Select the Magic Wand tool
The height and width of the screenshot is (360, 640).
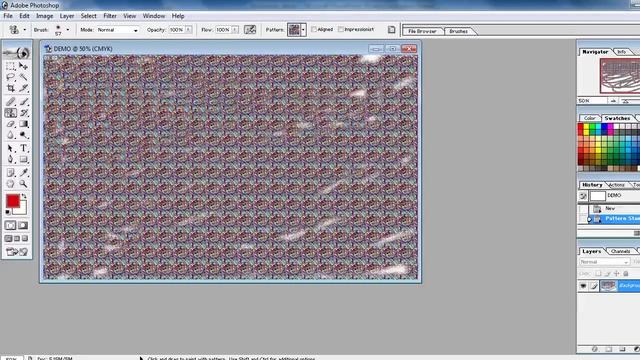[x=23, y=77]
